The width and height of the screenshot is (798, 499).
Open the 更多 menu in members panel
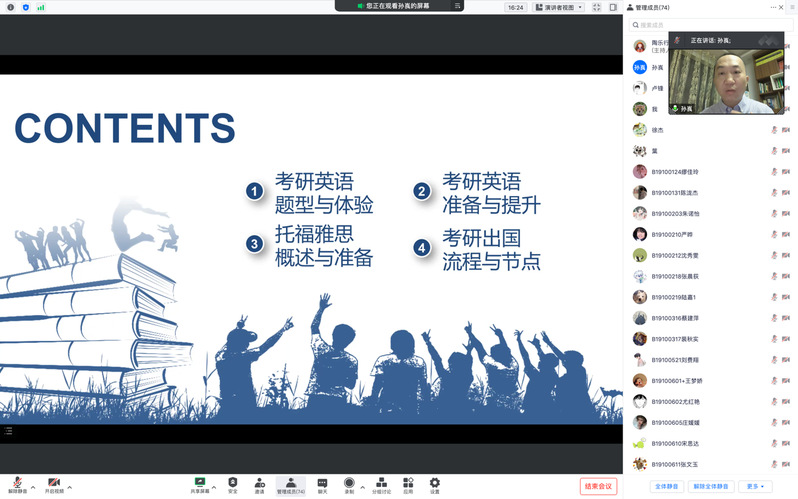[755, 486]
